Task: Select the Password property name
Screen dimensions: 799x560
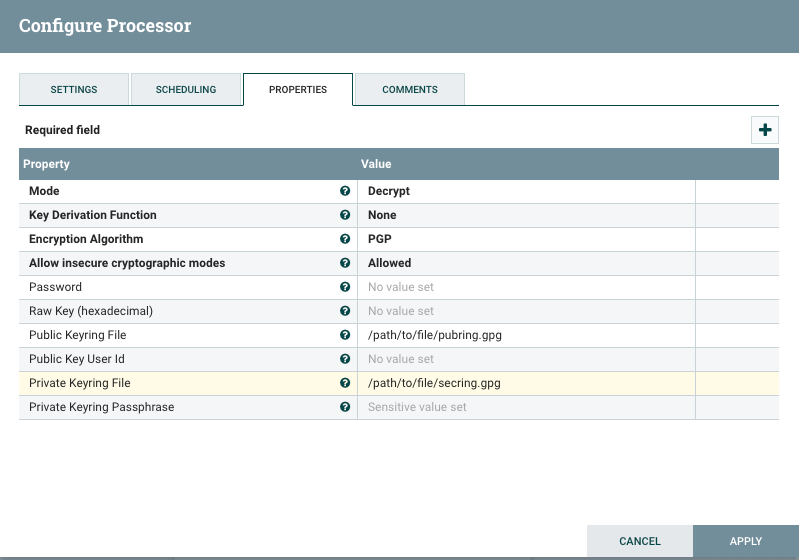Action: pyautogui.click(x=55, y=287)
